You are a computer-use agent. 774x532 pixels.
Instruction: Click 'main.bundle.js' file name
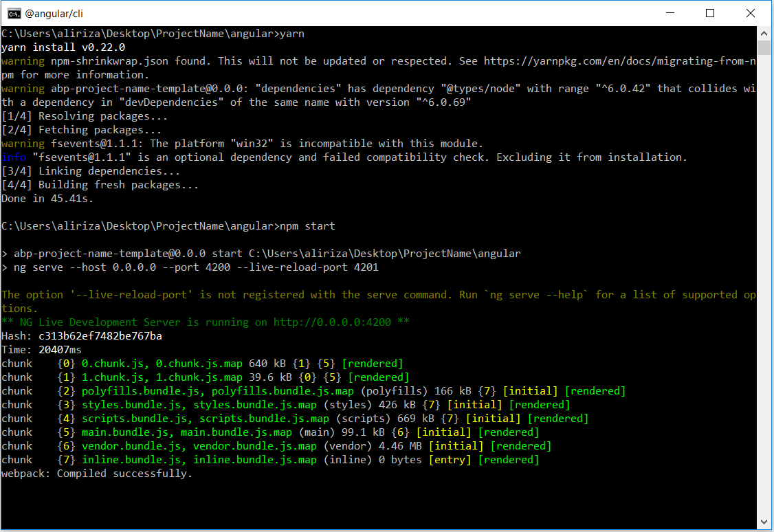click(x=124, y=433)
